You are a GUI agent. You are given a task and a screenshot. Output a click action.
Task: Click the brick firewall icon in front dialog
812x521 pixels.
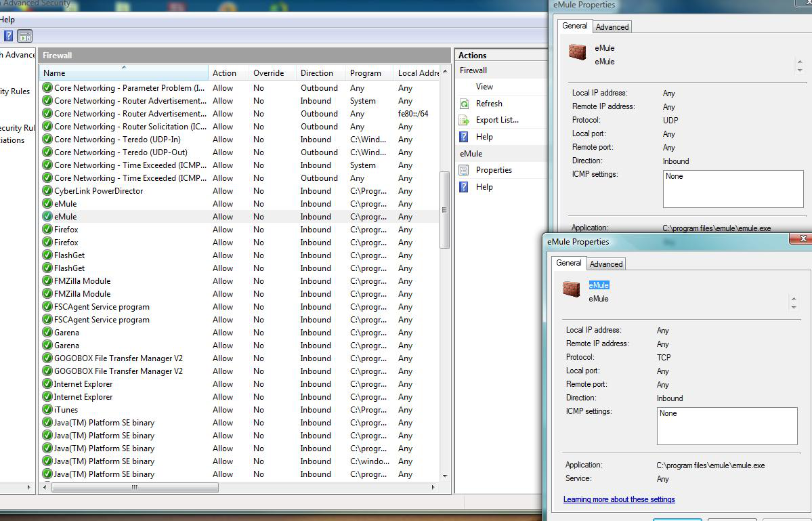(x=571, y=289)
